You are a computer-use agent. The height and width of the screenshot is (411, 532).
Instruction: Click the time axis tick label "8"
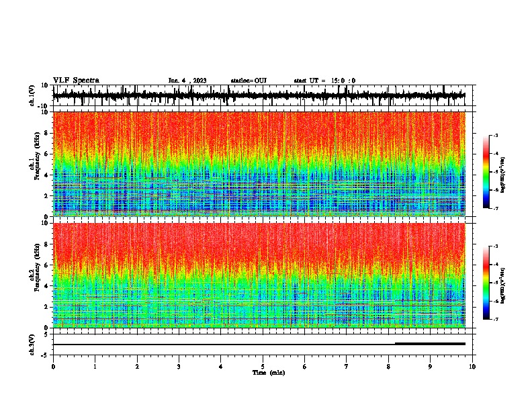pyautogui.click(x=388, y=367)
